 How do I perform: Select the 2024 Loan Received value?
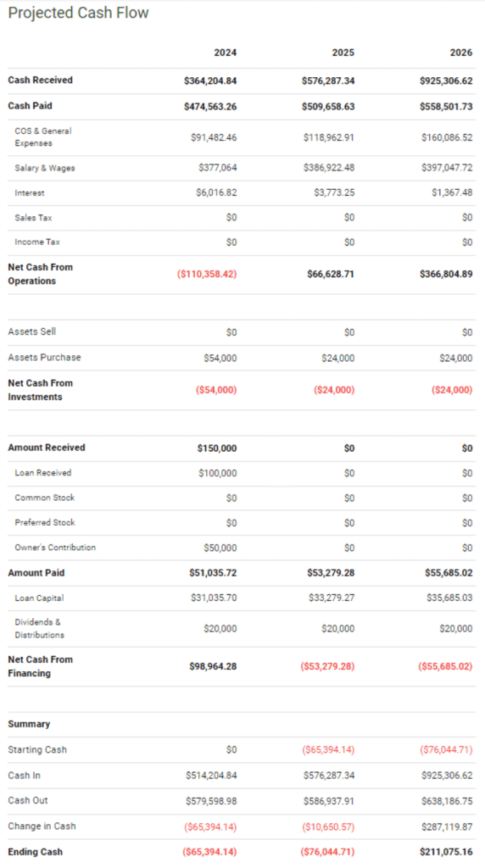point(218,473)
